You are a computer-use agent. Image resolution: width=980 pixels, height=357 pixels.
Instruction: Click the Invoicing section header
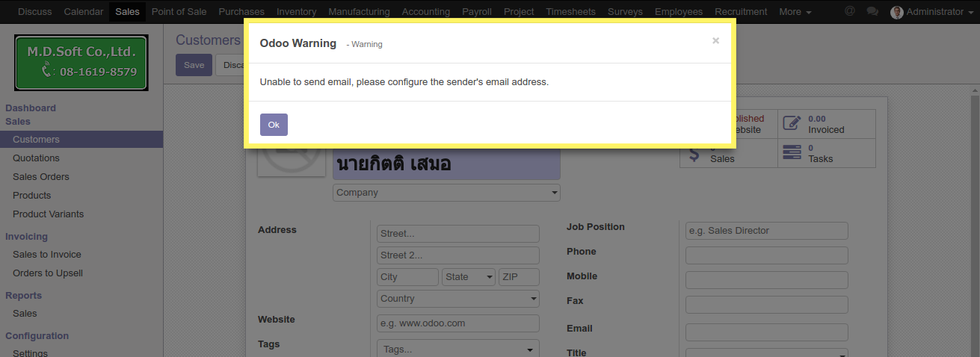pos(26,237)
